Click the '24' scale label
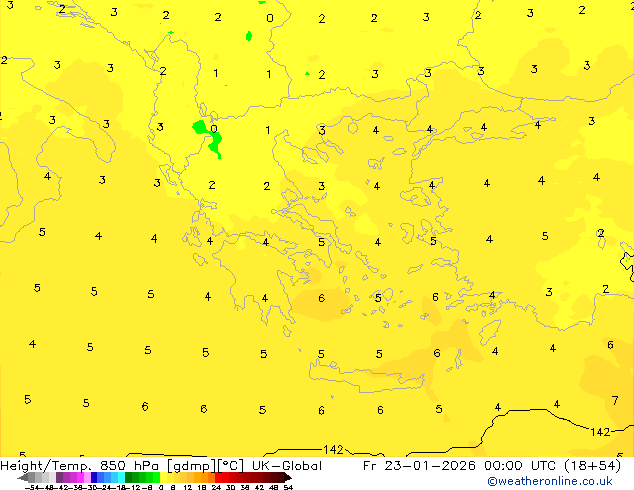The image size is (634, 490). coord(216,487)
